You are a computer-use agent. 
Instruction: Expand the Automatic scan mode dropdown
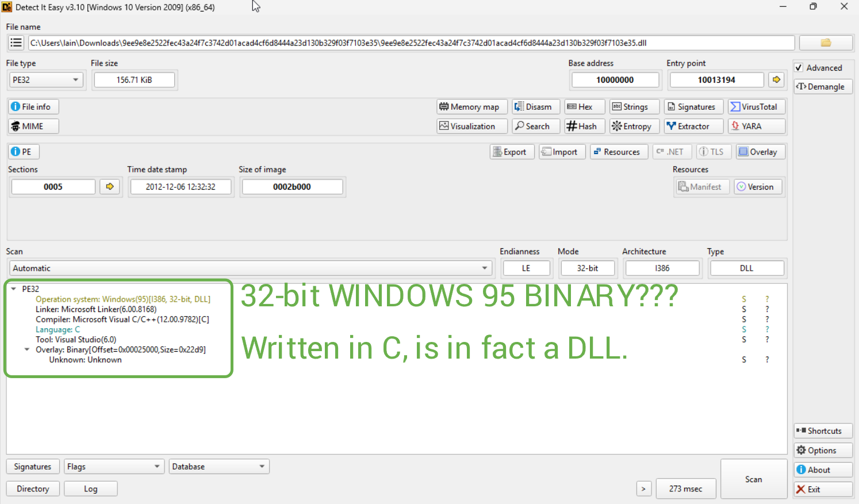251,268
